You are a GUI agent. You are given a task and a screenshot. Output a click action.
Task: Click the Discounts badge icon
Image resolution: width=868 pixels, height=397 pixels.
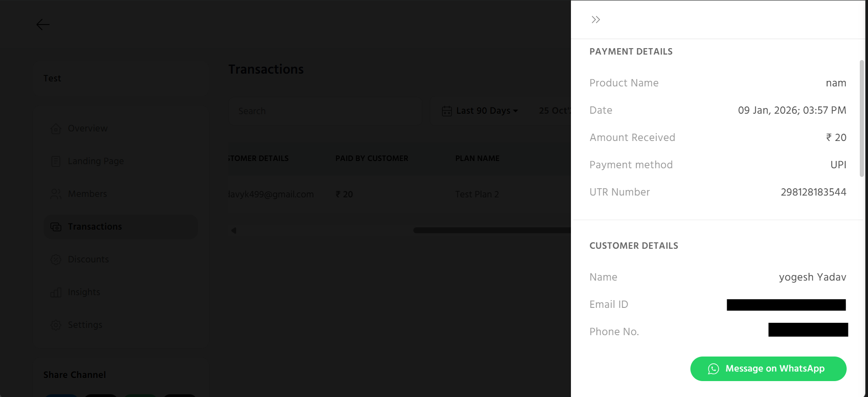(x=56, y=260)
